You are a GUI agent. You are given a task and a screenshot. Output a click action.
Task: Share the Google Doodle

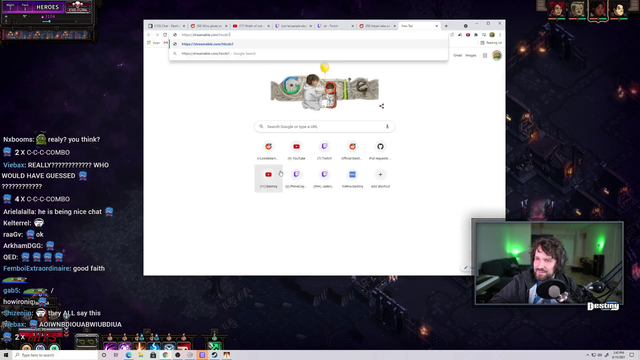tap(382, 106)
